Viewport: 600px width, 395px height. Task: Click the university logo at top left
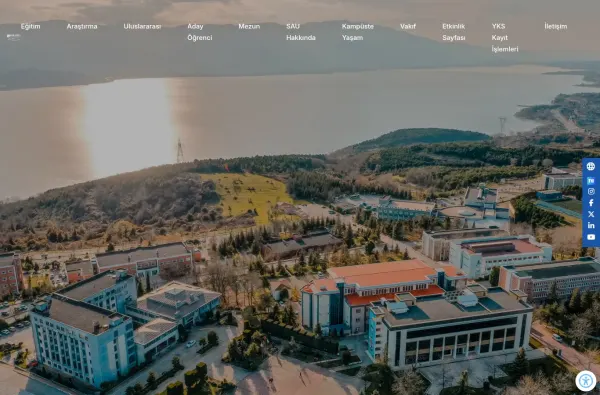[x=13, y=37]
